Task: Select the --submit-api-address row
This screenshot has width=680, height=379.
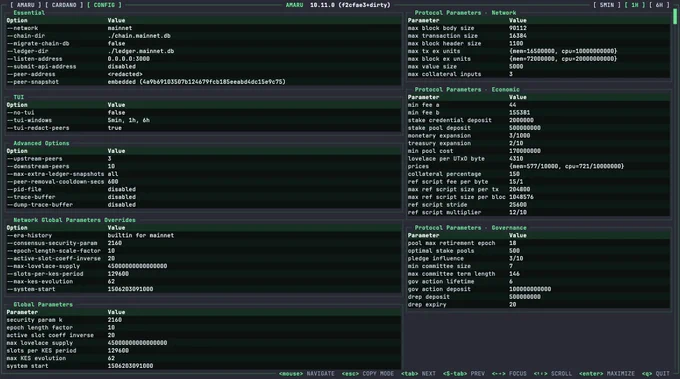Action: coord(204,66)
